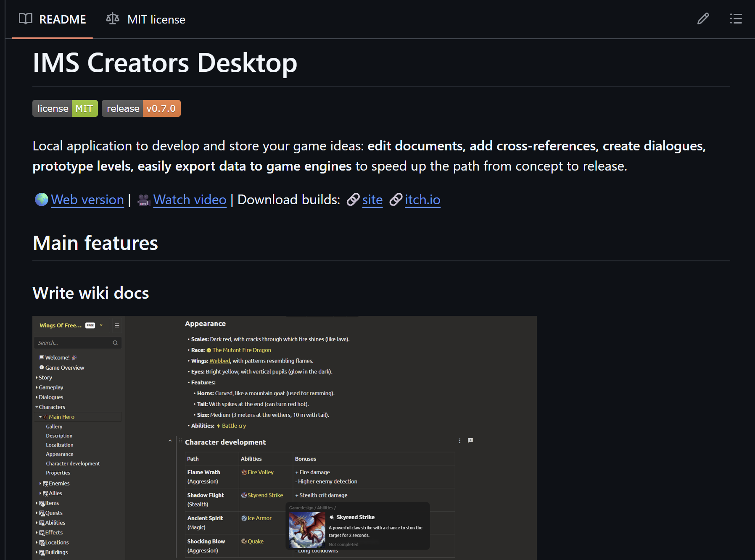755x560 pixels.
Task: Click the release v0.7.0 badge
Action: click(141, 108)
